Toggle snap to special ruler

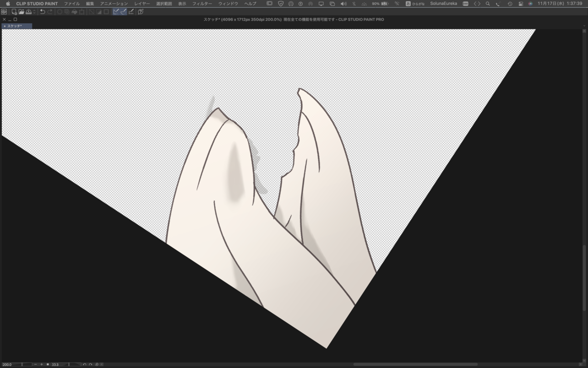123,12
